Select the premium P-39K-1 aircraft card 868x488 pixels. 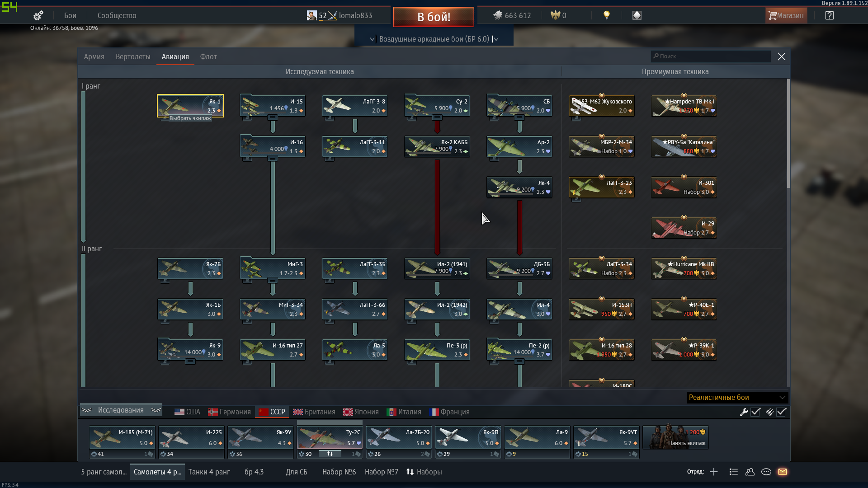pos(684,350)
